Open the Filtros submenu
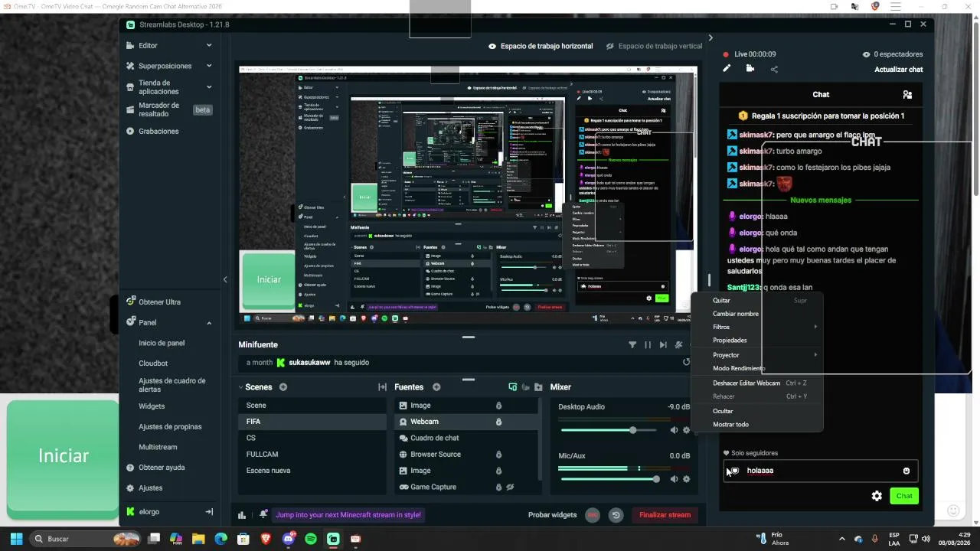The width and height of the screenshot is (980, 551). point(757,327)
